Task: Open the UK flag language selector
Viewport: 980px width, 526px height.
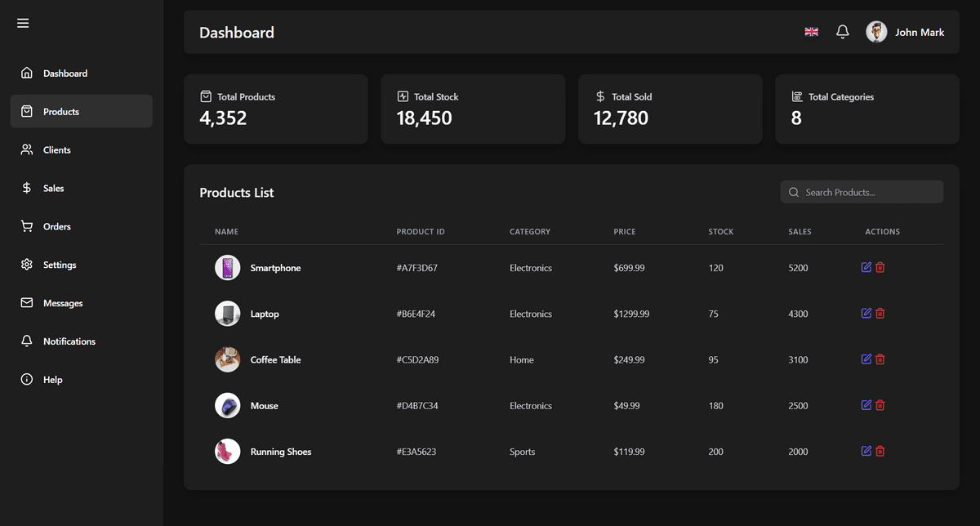Action: point(811,32)
